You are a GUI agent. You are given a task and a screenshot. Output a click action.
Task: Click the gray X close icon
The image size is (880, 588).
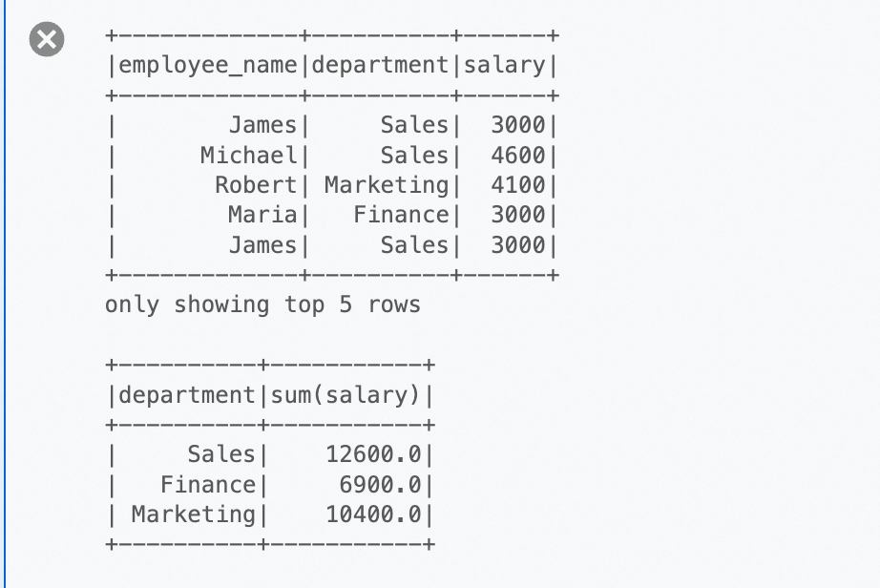pos(46,40)
